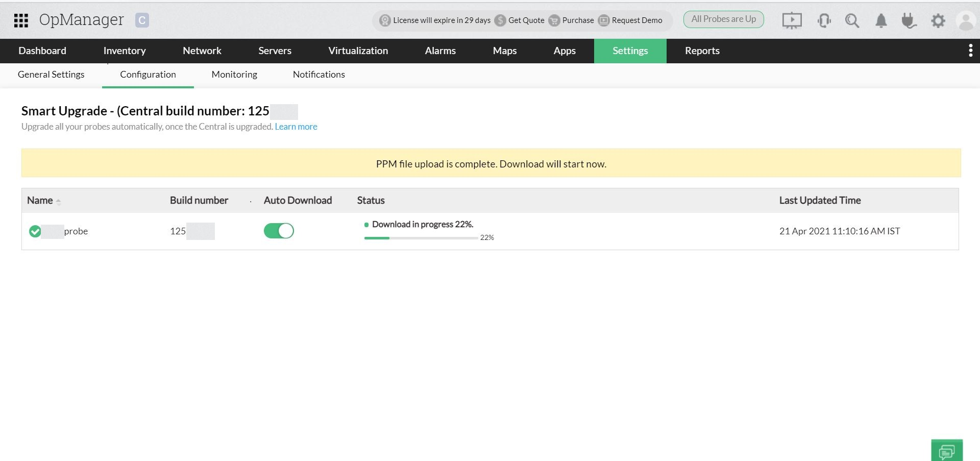Click the plug integrations icon
This screenshot has height=461, width=980.
[909, 20]
